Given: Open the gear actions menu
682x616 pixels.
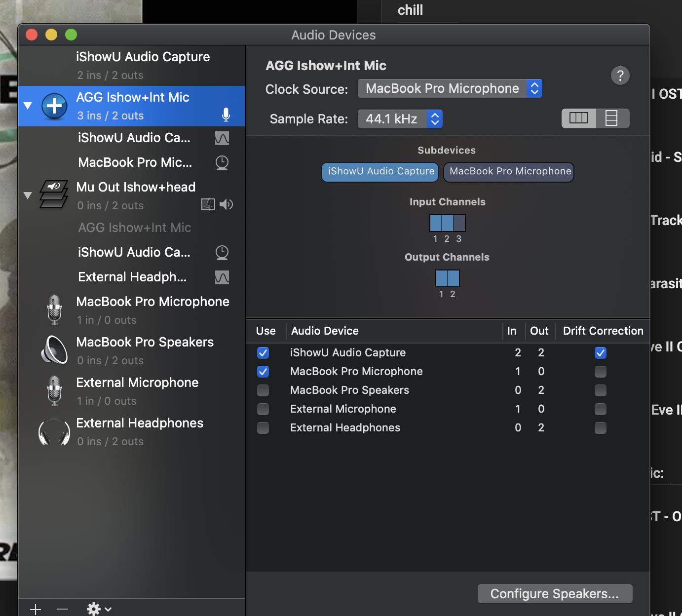Looking at the screenshot, I should 99,609.
